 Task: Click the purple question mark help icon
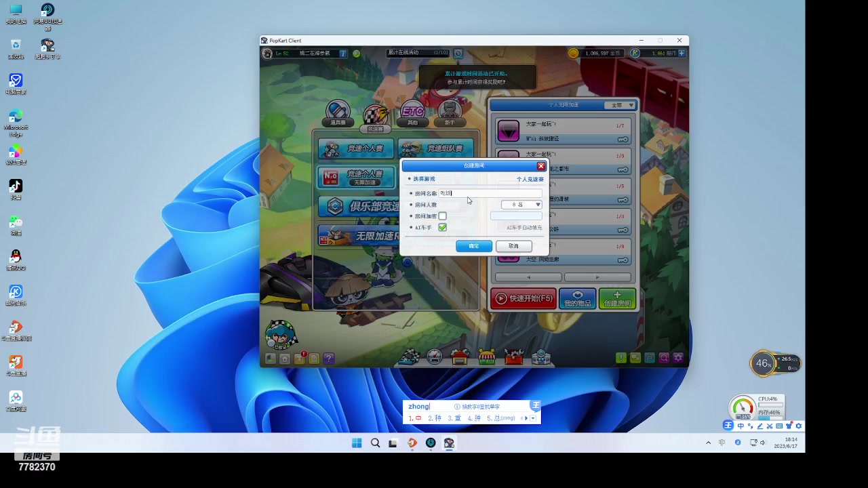point(329,359)
